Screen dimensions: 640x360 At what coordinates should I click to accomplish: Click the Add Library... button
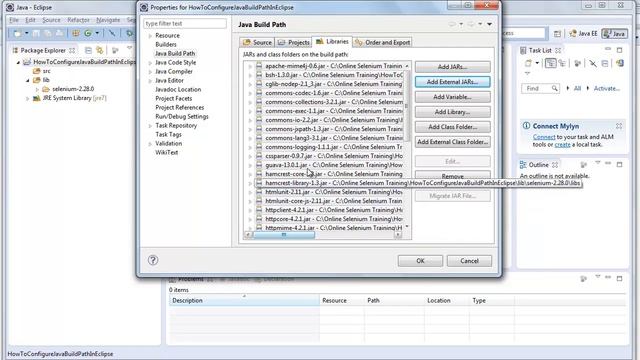coord(452,112)
